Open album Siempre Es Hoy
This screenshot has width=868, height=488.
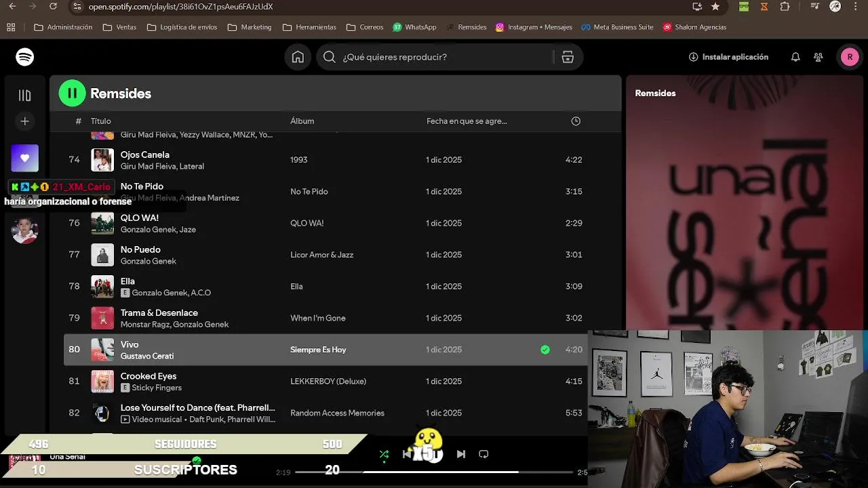[x=318, y=350]
